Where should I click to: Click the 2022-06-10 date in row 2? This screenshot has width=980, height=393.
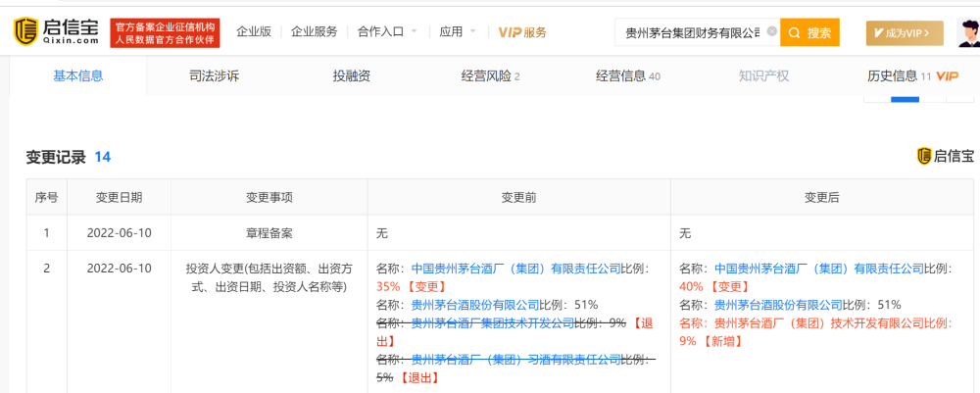coord(119,269)
